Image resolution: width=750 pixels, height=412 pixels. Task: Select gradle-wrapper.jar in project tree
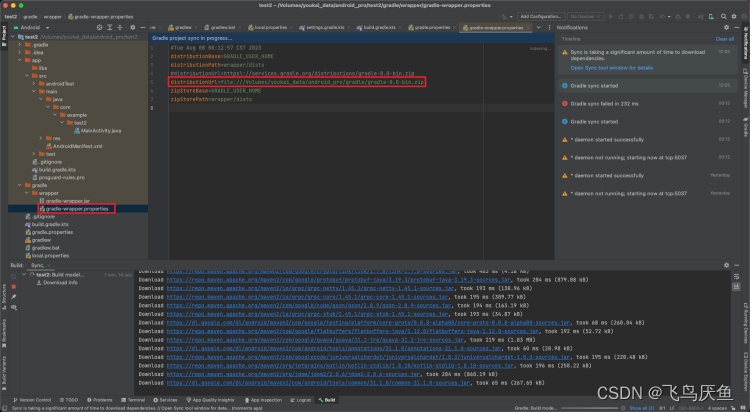tap(64, 201)
